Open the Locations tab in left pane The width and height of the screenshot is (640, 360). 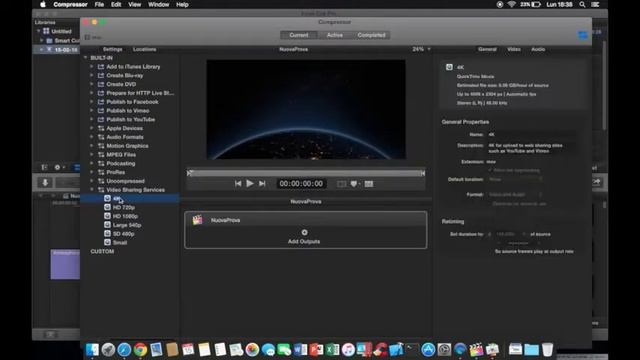coord(144,49)
